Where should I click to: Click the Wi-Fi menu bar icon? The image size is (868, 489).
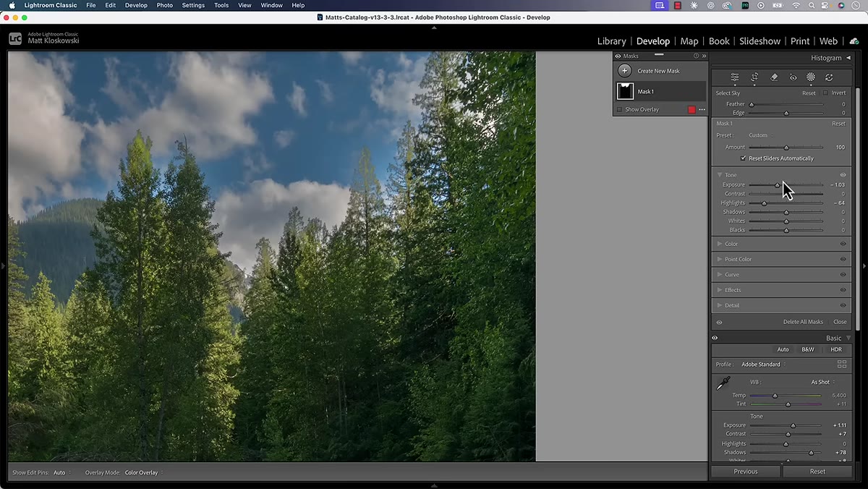pyautogui.click(x=796, y=5)
